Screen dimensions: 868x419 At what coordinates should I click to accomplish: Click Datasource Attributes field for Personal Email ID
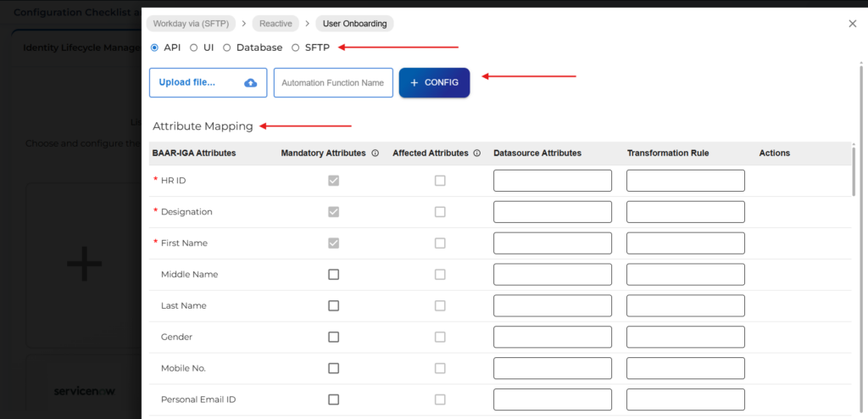coord(553,399)
